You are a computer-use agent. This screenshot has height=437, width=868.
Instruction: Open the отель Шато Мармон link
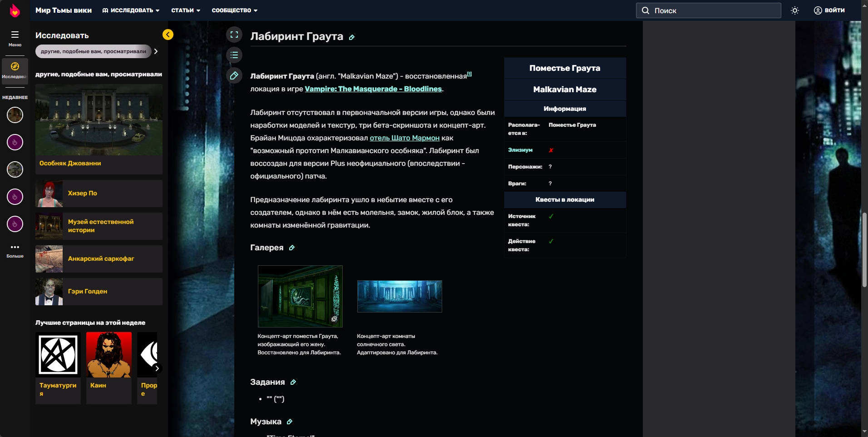pyautogui.click(x=404, y=138)
